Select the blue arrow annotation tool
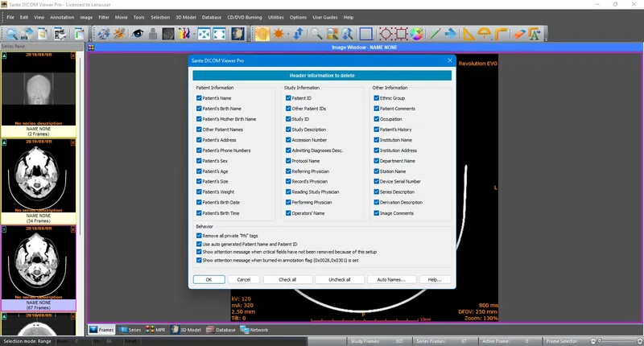 pos(451,34)
